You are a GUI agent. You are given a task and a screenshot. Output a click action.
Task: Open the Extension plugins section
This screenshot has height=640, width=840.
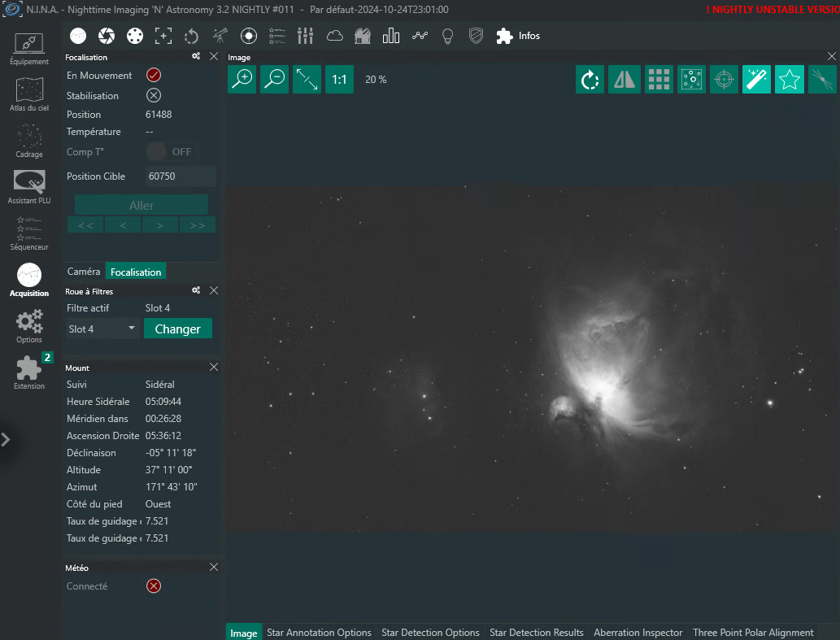click(x=29, y=372)
